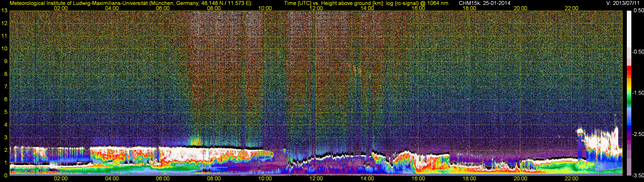Click the 02:00 label on the bottom time axis
This screenshot has width=644, height=182.
coord(61,179)
